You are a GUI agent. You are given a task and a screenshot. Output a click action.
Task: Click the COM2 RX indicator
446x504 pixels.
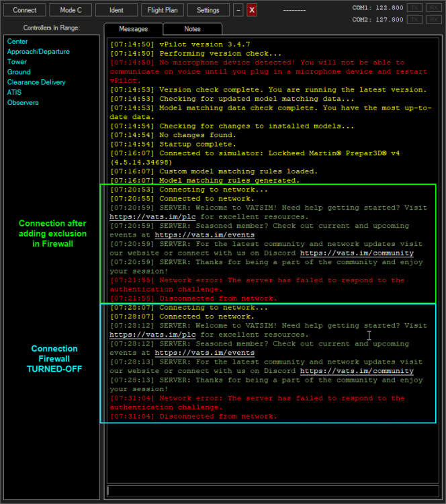pos(433,19)
